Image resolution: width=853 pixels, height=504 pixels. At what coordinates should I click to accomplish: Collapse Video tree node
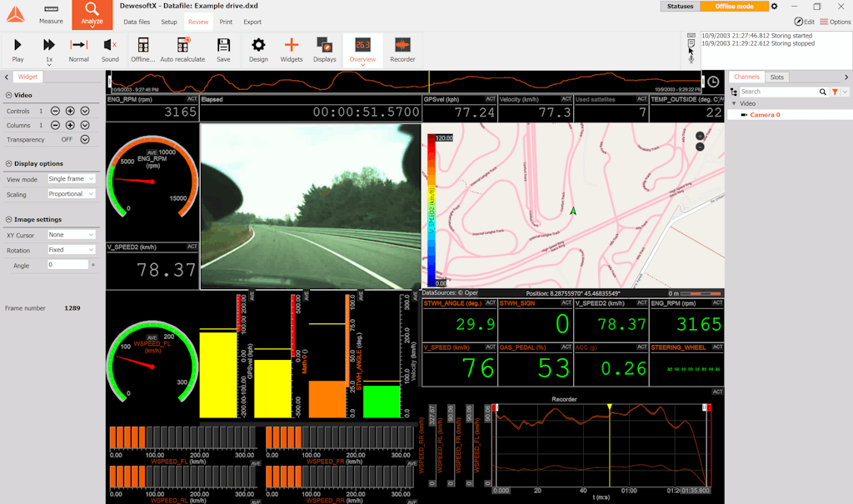tap(734, 103)
